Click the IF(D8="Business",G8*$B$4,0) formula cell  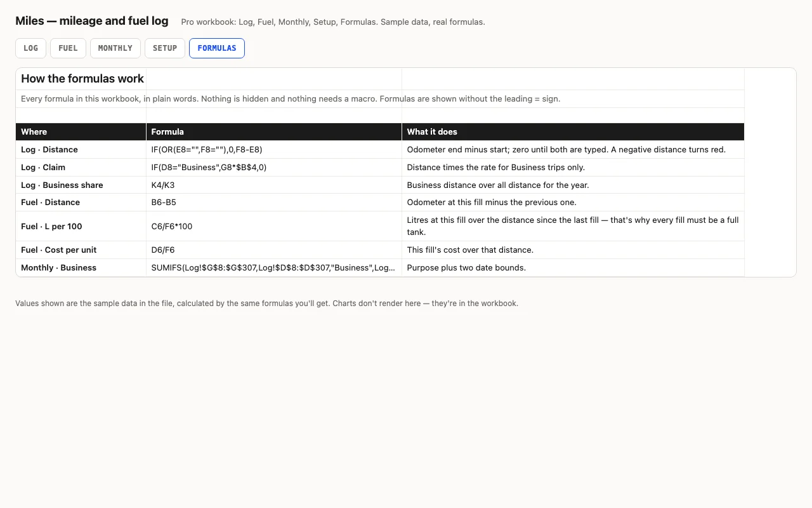point(274,168)
